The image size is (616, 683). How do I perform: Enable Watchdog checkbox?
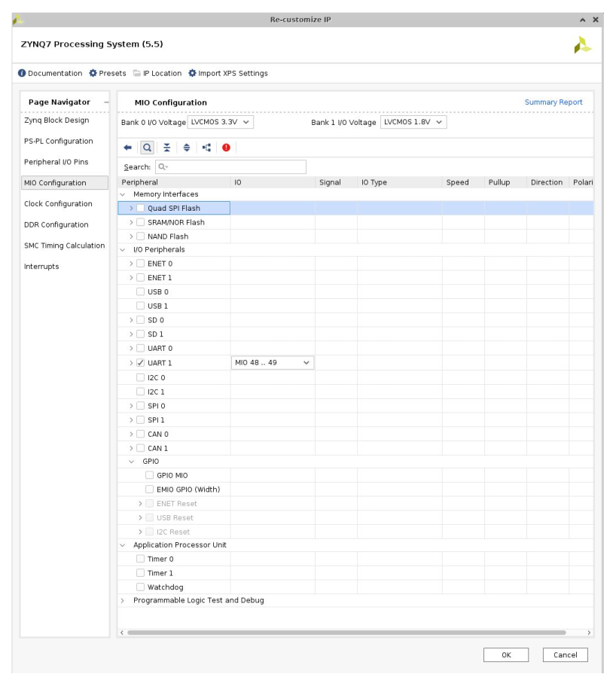140,587
